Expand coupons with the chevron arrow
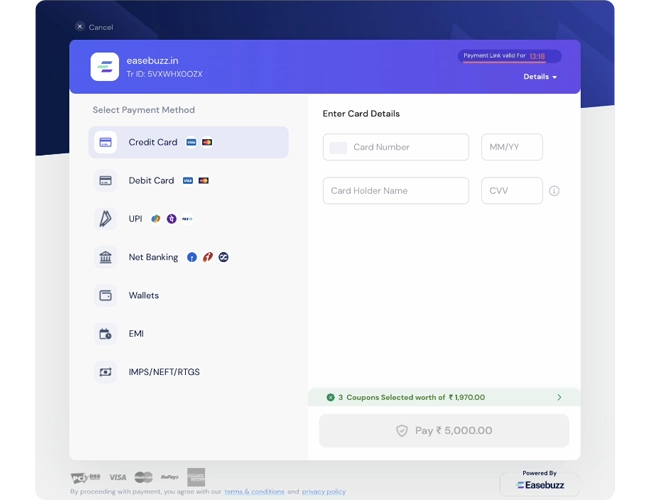 click(559, 397)
